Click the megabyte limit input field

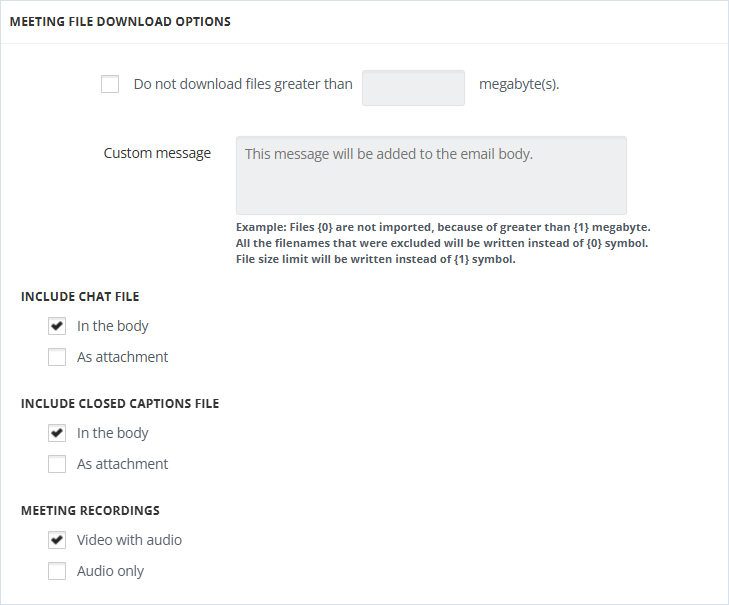click(x=413, y=88)
